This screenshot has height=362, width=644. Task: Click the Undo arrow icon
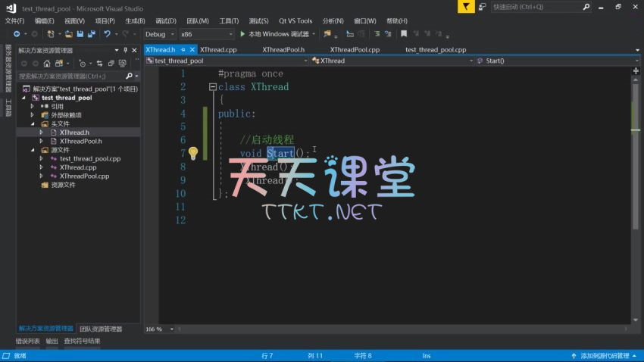pos(107,34)
